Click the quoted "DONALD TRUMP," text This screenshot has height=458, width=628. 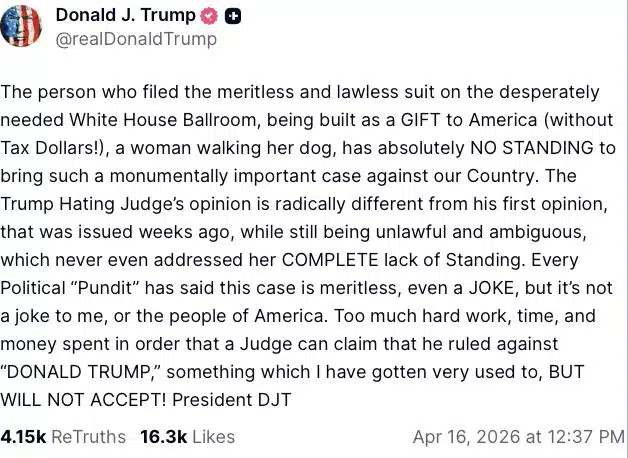click(x=96, y=371)
